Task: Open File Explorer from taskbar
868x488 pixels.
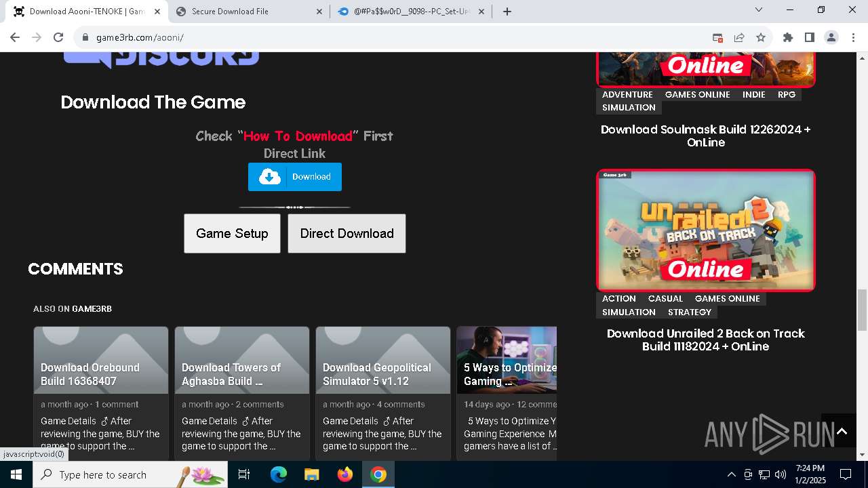Action: 311,474
